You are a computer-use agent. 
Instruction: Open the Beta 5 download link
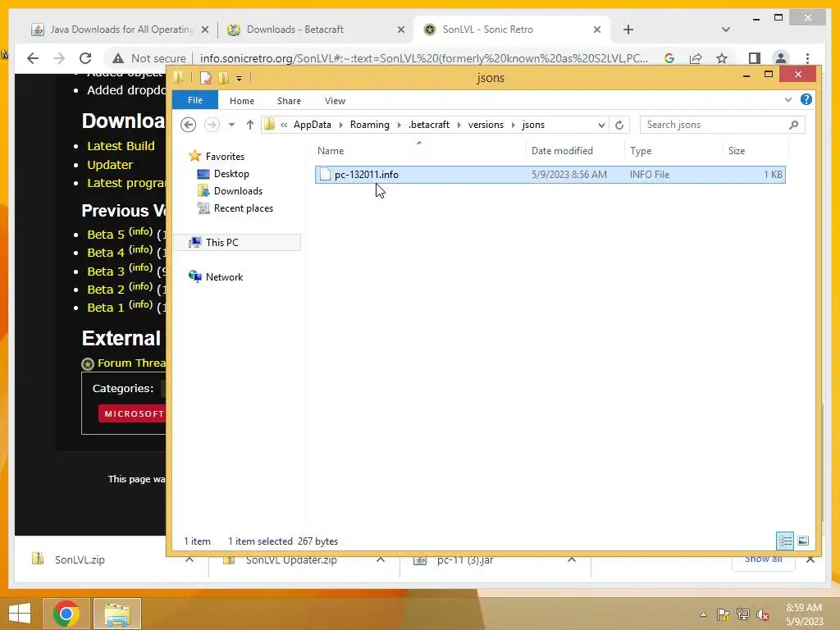point(106,235)
